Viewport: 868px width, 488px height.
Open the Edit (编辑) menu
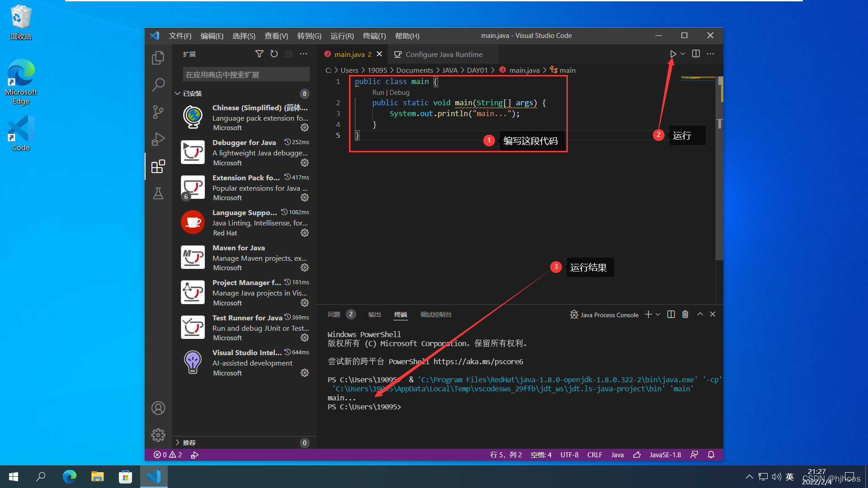[x=212, y=36]
